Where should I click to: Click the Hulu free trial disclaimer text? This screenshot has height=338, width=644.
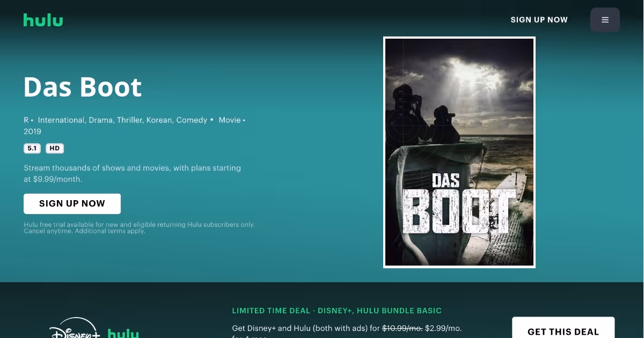tap(139, 227)
